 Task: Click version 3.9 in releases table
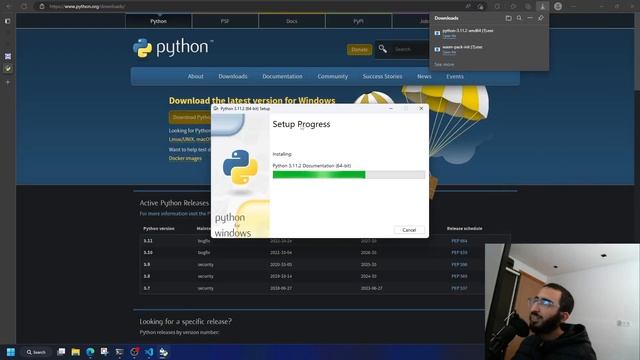pos(147,264)
